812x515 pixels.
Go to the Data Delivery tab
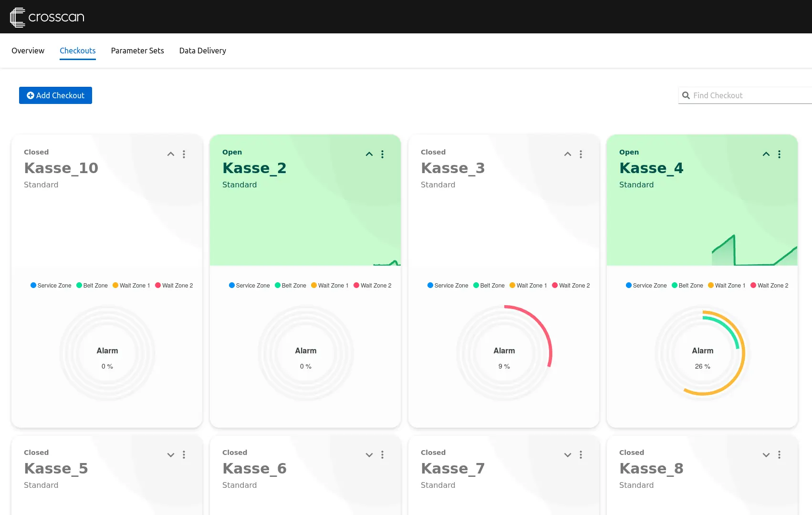[x=202, y=51]
